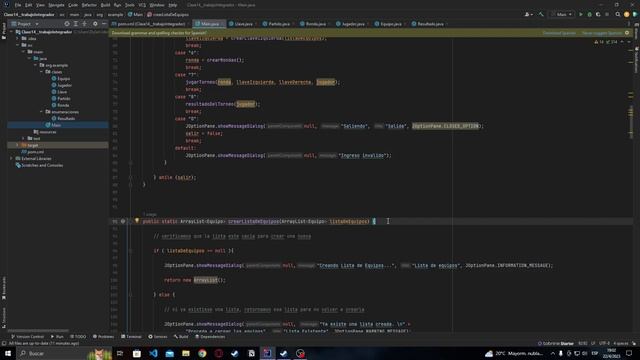Open the Problems tool window

pos(103,336)
